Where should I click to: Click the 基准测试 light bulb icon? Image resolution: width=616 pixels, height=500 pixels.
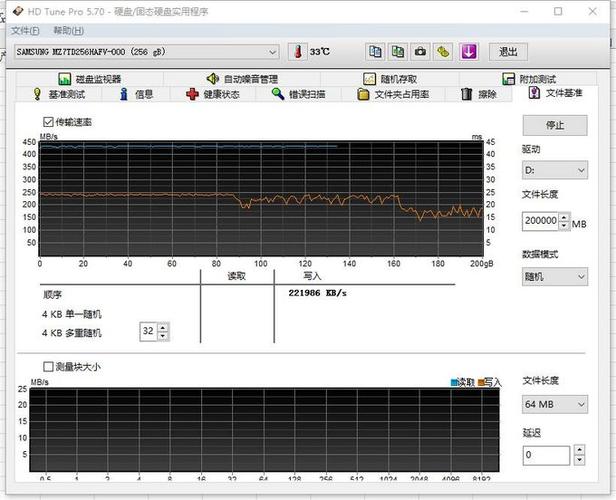pyautogui.click(x=37, y=94)
